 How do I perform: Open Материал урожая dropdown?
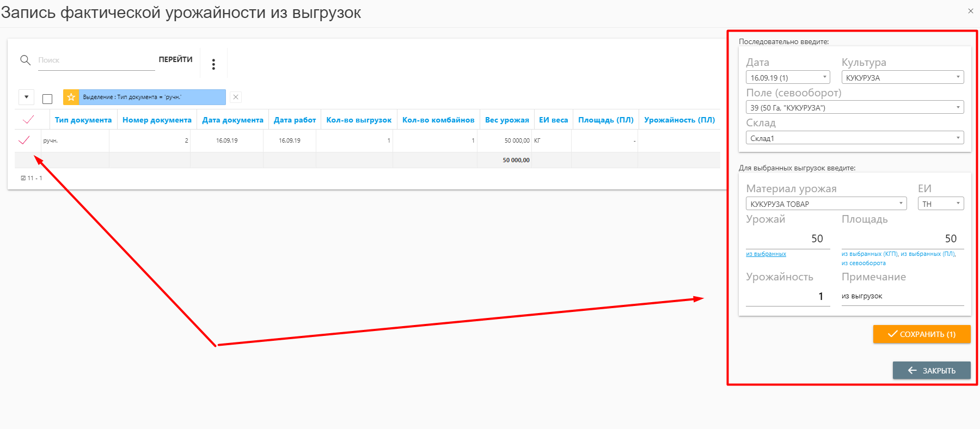click(x=826, y=204)
